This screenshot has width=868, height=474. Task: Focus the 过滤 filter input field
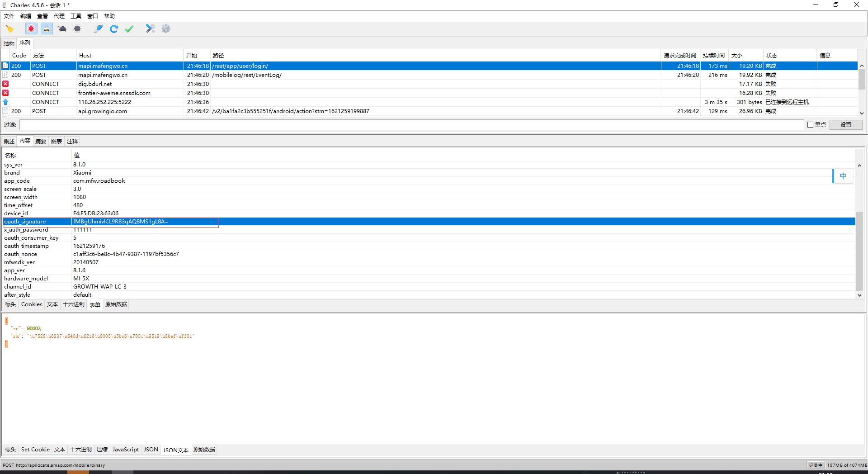click(x=411, y=125)
